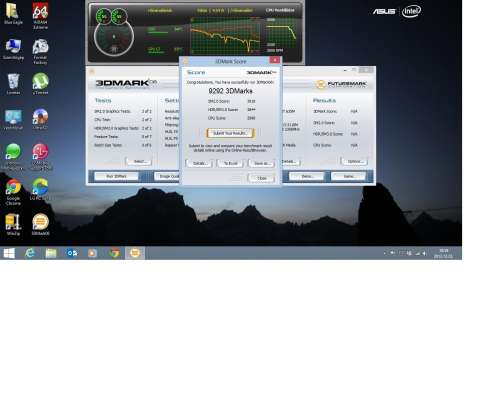Open the red LG logo desktop shortcut
The image size is (500, 406).
(40, 157)
